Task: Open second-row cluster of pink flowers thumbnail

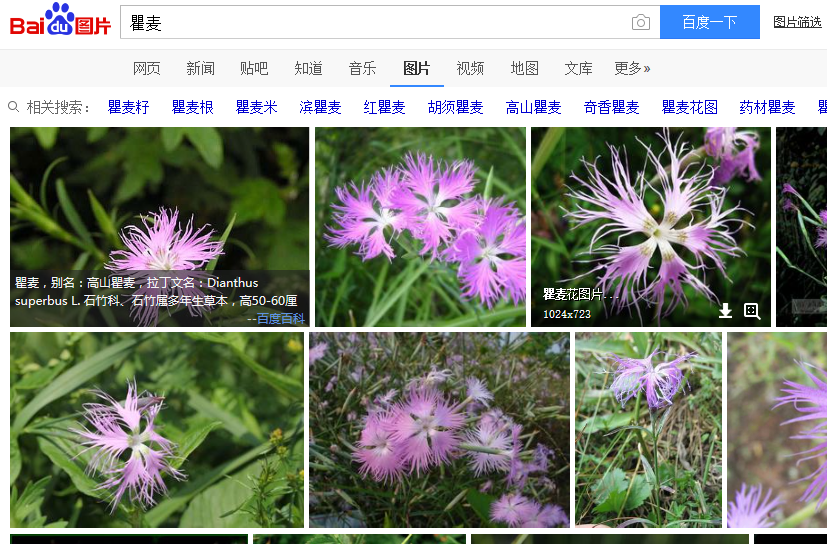Action: (x=439, y=430)
